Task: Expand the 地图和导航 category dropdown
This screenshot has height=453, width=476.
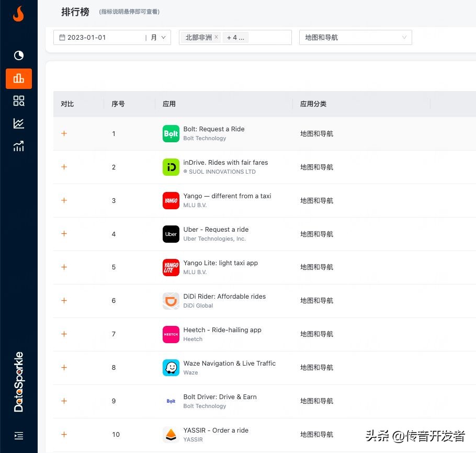Action: 355,38
